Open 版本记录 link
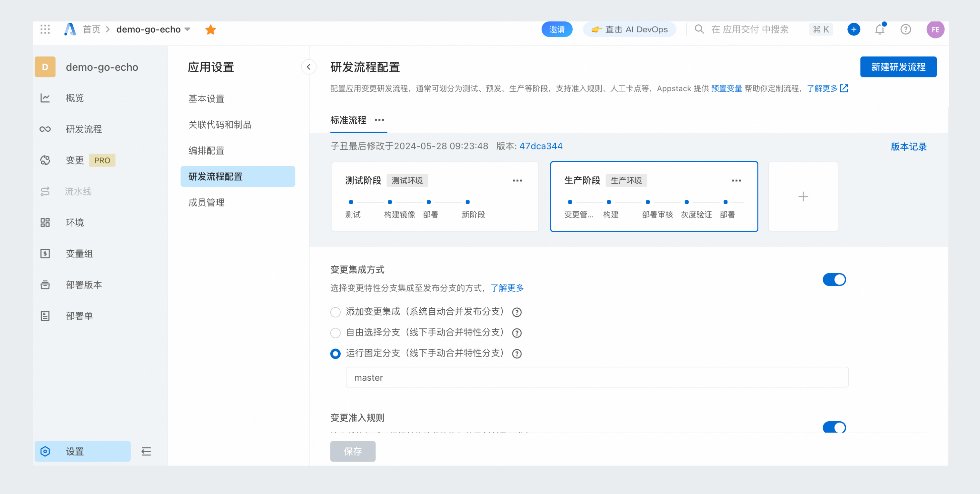Viewport: 980px width, 494px height. pos(908,146)
